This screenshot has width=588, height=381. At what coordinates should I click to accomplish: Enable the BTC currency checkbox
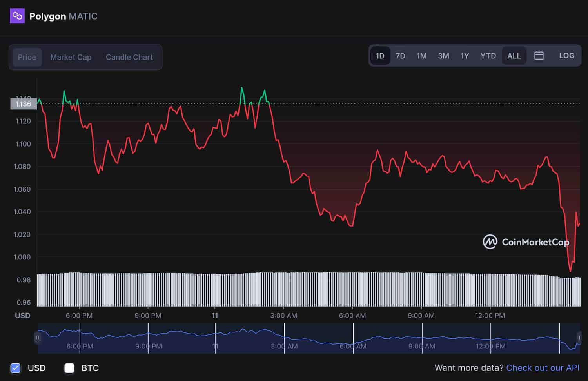point(69,368)
